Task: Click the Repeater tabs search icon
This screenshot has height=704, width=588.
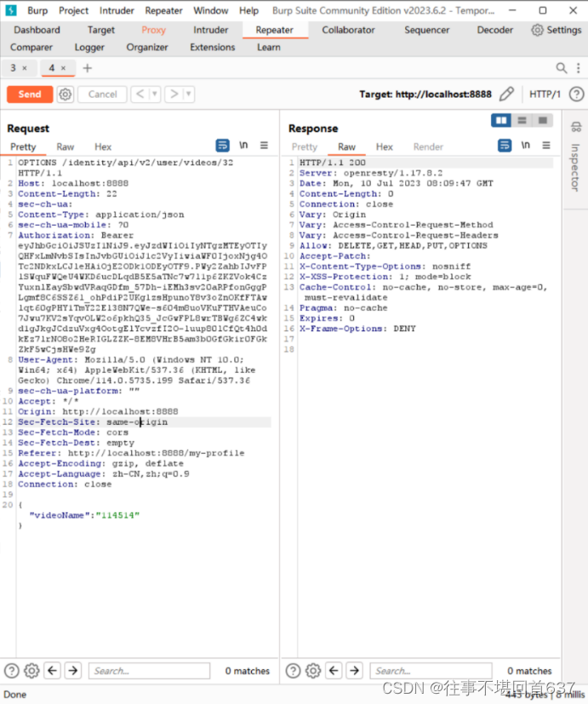Action: coord(561,68)
